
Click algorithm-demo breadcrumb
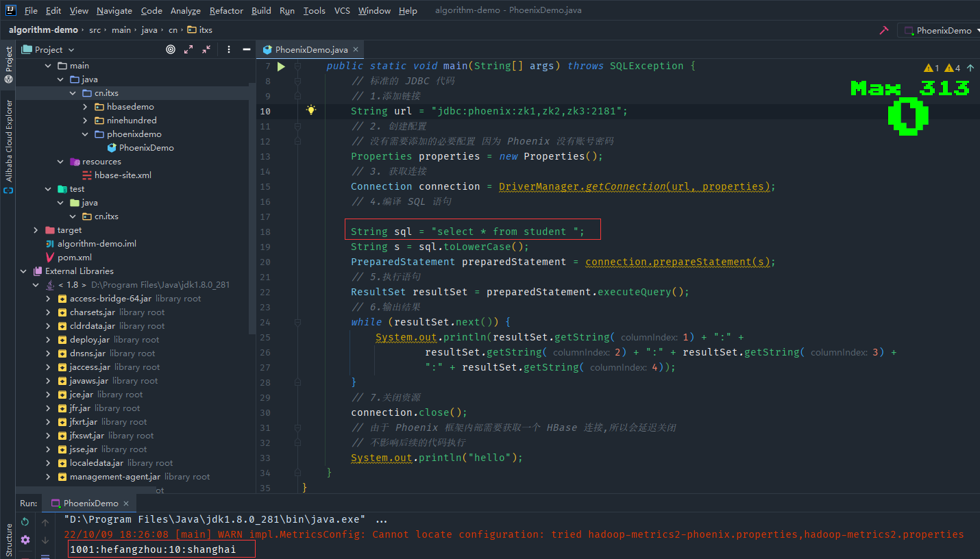tap(43, 30)
